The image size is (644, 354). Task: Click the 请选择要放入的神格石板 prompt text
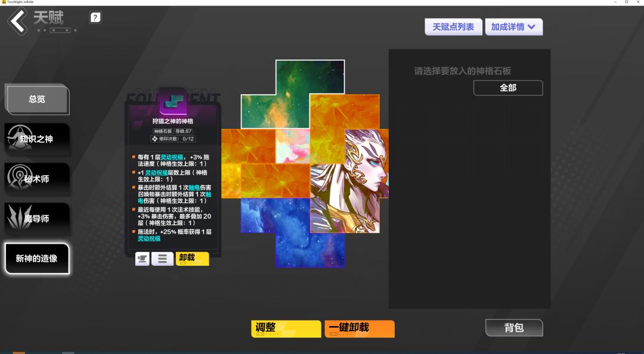point(463,71)
